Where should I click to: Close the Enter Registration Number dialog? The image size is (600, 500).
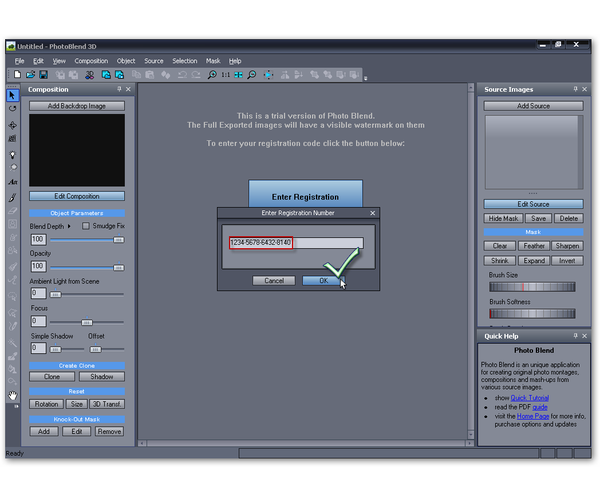click(x=373, y=213)
